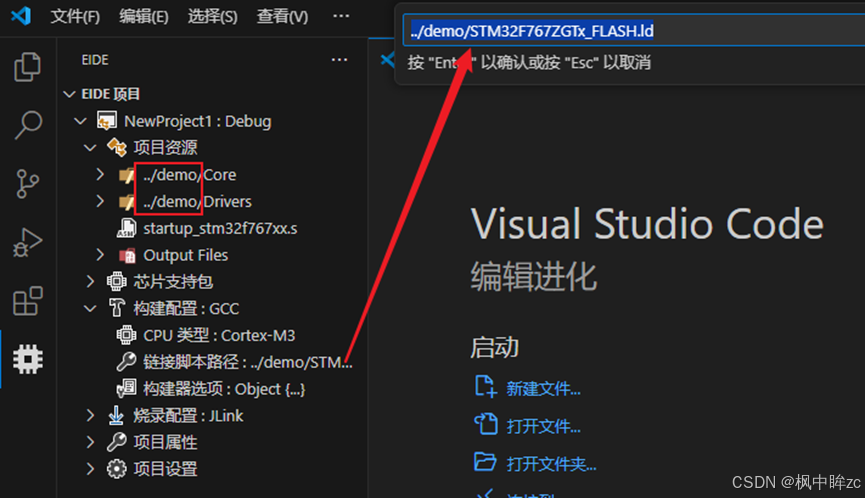Screen dimensions: 865x498
Task: Click the VS Code logo icon
Action: click(x=20, y=15)
